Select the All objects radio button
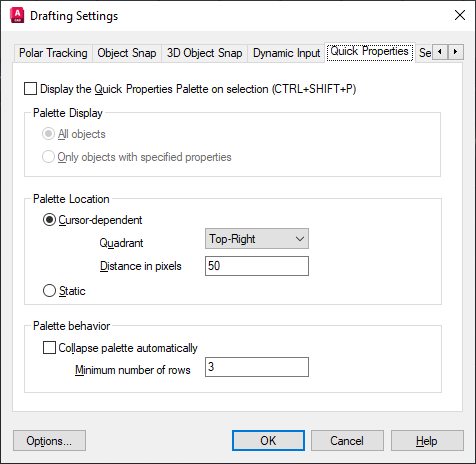Viewport: 476px width, 464px height. tap(48, 134)
